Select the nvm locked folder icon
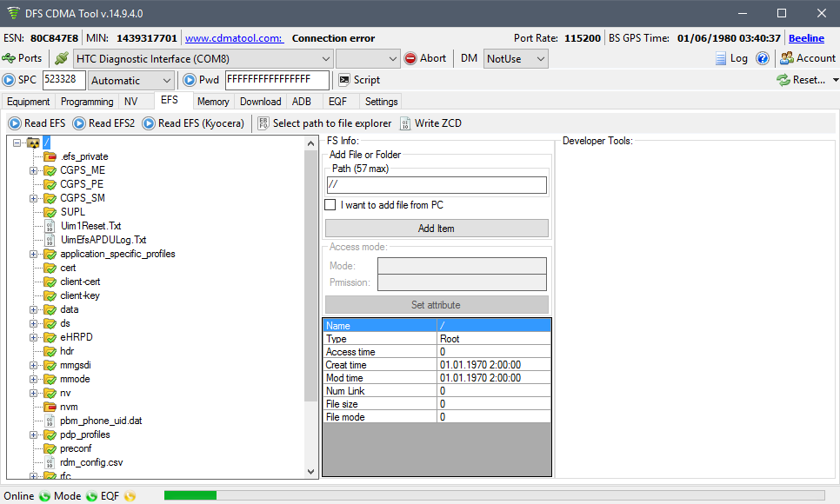840x504 pixels. tap(50, 407)
